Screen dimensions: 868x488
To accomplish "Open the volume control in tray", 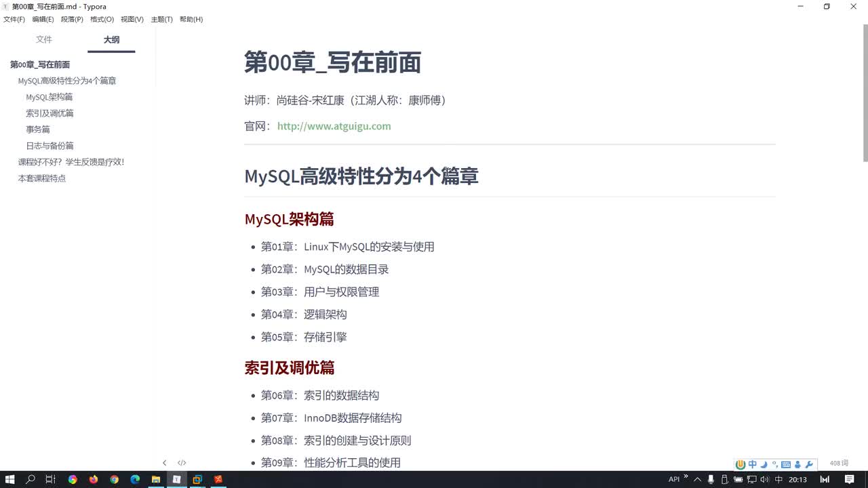I will click(765, 479).
